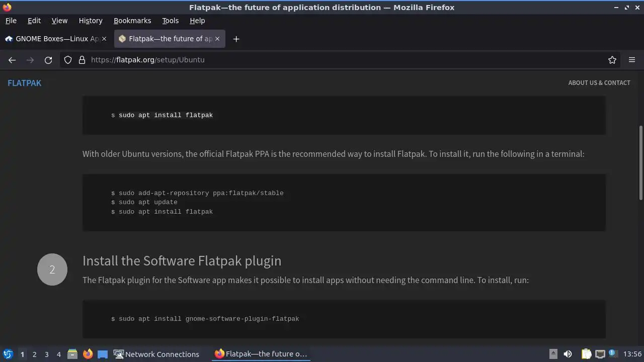The width and height of the screenshot is (644, 362).
Task: Open the volume speaker tray icon
Action: [x=568, y=354]
